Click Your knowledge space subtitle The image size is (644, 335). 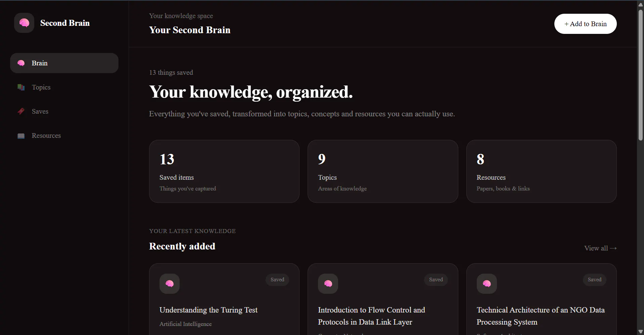[x=181, y=16]
